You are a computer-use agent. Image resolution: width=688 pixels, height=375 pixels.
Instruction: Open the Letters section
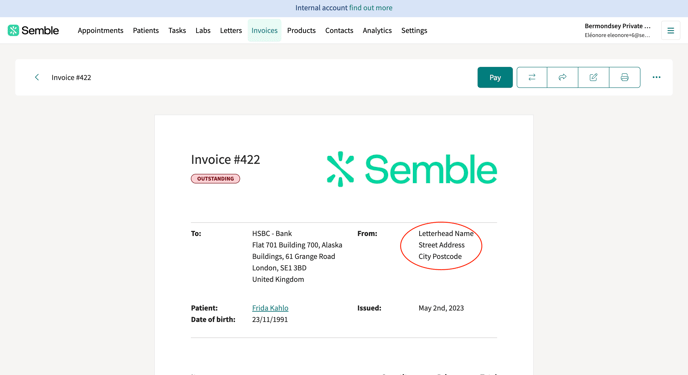pos(231,30)
